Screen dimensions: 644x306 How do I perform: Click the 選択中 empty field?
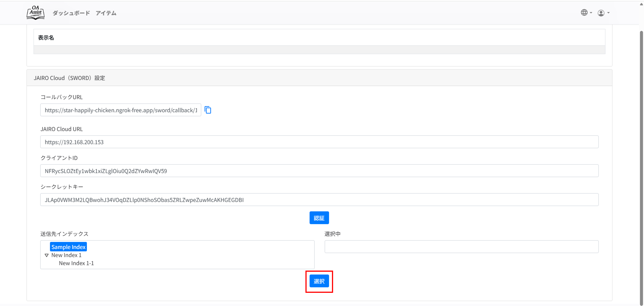[461, 247]
